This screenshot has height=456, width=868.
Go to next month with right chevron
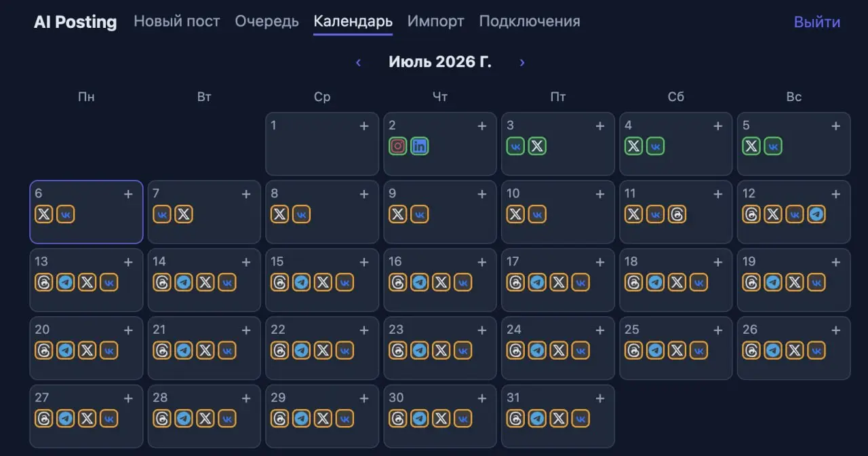tap(521, 62)
